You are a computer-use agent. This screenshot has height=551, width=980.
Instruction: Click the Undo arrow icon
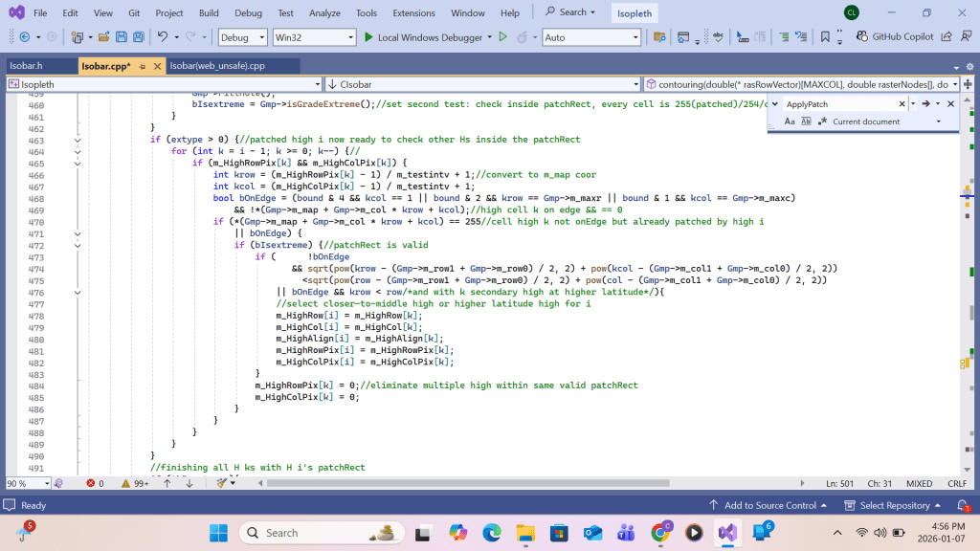click(x=163, y=37)
